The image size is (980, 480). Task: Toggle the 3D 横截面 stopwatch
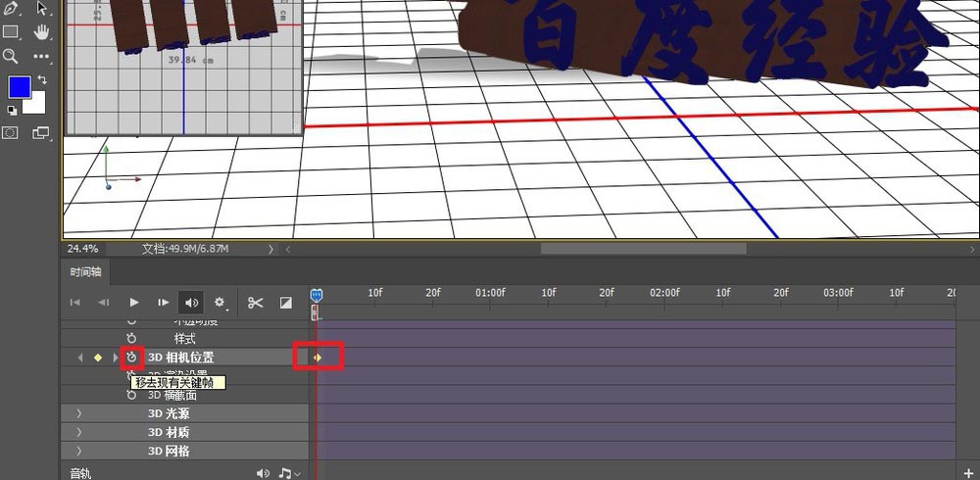(x=131, y=395)
